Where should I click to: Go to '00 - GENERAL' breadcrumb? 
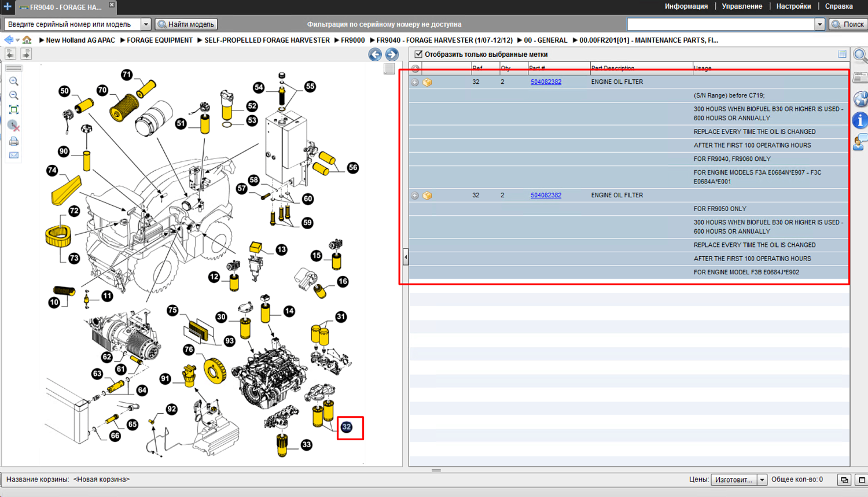pos(545,41)
